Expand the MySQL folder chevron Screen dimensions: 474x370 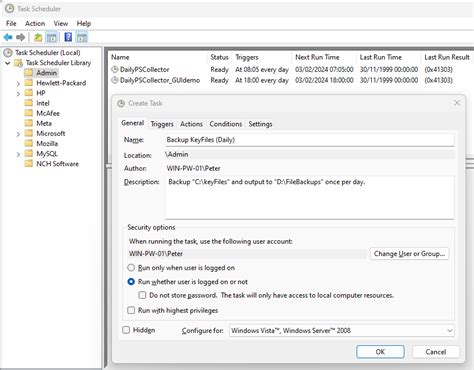point(18,154)
